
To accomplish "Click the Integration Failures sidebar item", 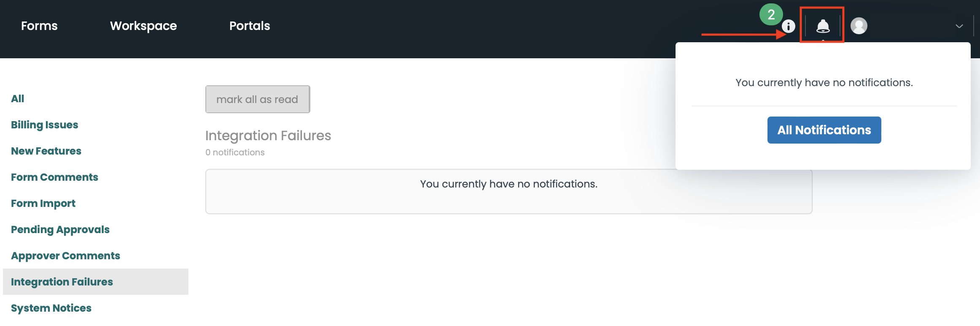I will coord(62,282).
